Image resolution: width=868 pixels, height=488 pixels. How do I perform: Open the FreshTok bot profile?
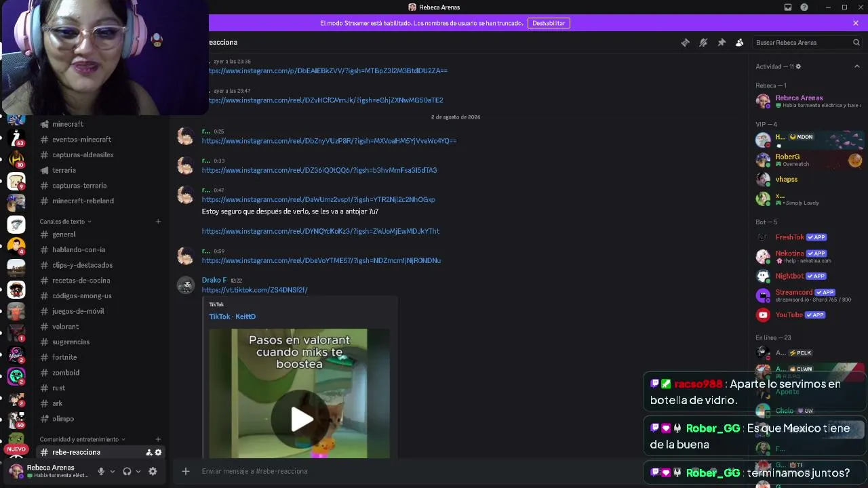(x=808, y=237)
